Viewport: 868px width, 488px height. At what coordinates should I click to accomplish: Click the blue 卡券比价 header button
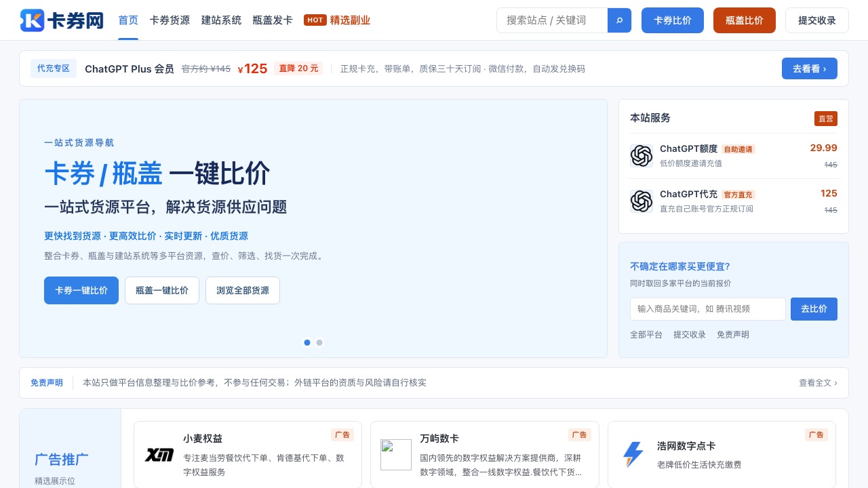click(x=673, y=20)
